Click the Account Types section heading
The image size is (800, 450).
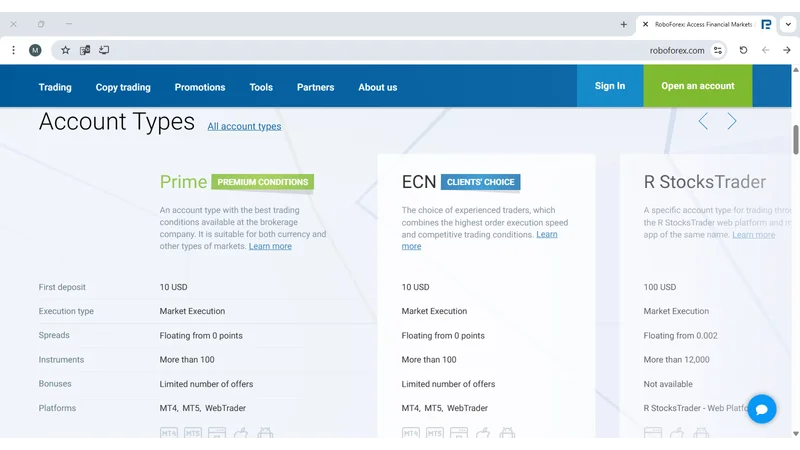pyautogui.click(x=117, y=121)
